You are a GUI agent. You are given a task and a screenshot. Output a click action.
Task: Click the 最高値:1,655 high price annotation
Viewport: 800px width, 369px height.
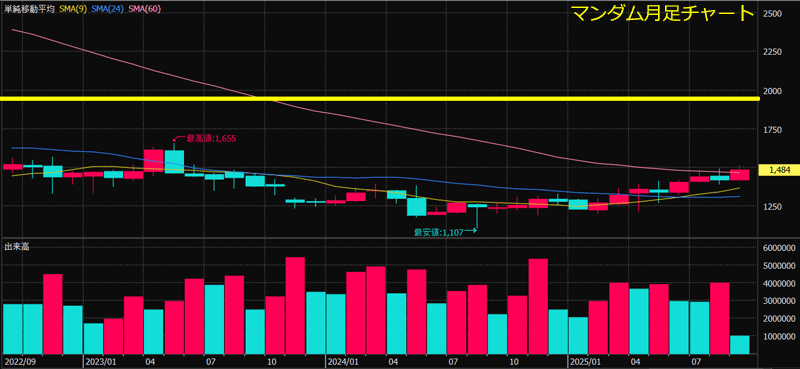[211, 138]
